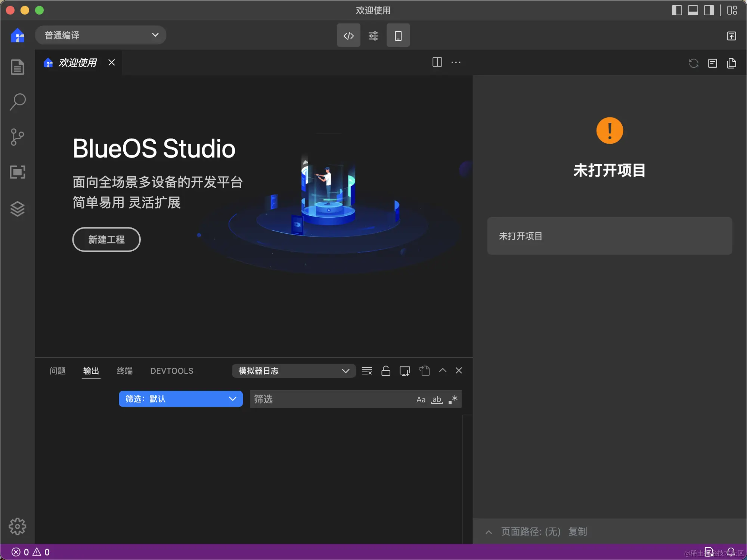
Task: Toggle output auto-scroll lock icon
Action: coord(385,371)
